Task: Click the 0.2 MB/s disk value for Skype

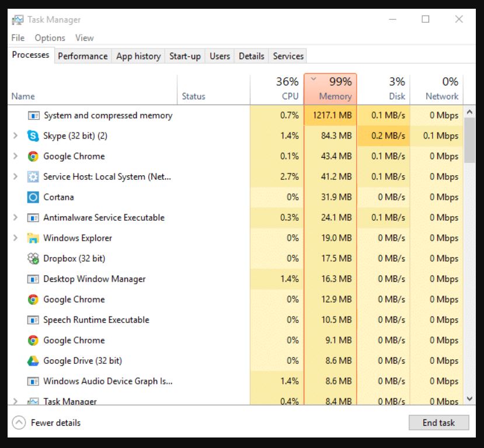Action: pyautogui.click(x=388, y=136)
